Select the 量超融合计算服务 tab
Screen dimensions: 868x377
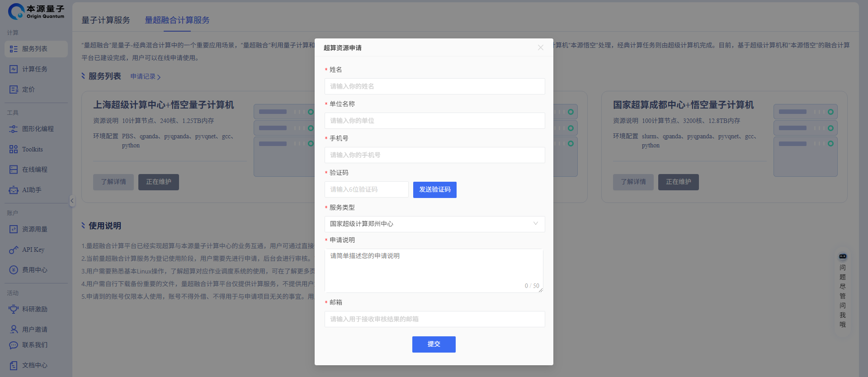coord(177,20)
